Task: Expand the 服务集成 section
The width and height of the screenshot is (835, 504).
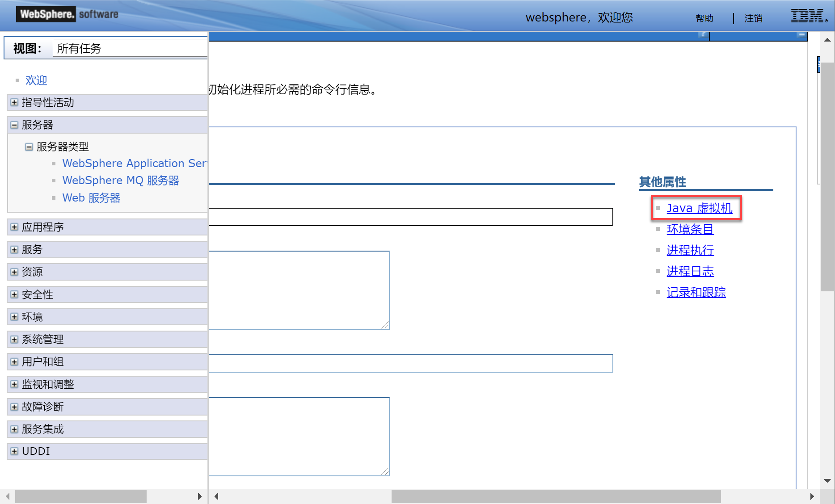Action: tap(14, 429)
